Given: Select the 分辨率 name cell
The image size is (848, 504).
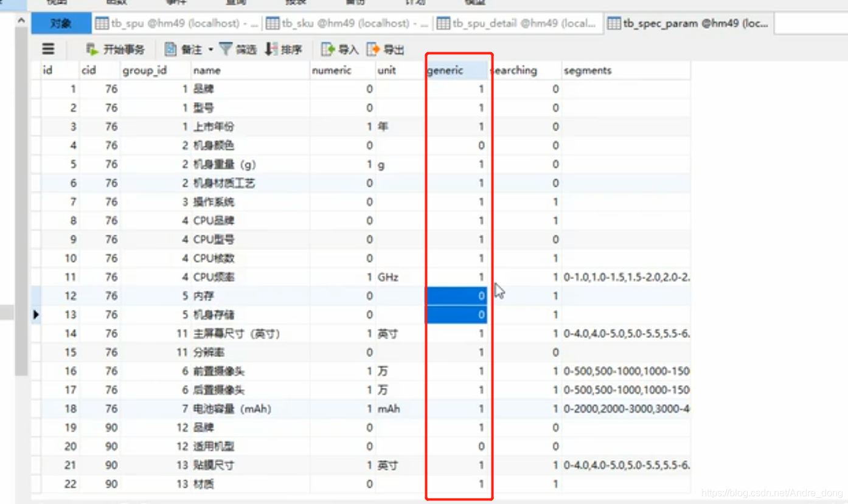Looking at the screenshot, I should [250, 353].
